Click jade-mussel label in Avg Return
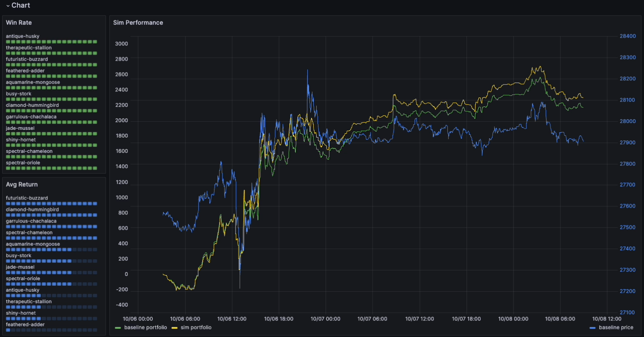644x337 pixels. 20,267
